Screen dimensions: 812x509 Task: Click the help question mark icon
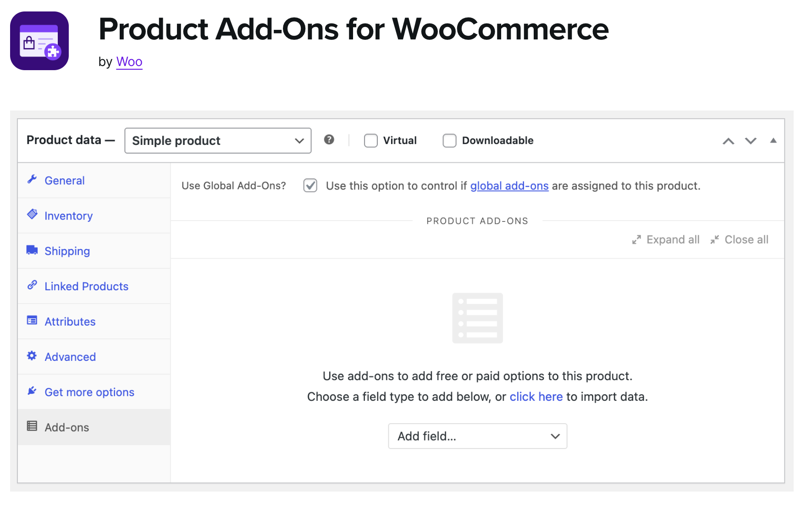tap(329, 140)
